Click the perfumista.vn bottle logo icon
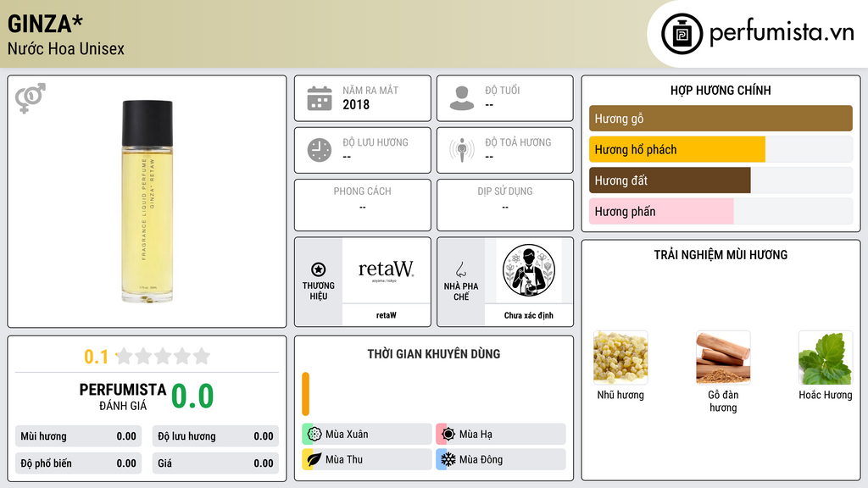 click(x=682, y=34)
